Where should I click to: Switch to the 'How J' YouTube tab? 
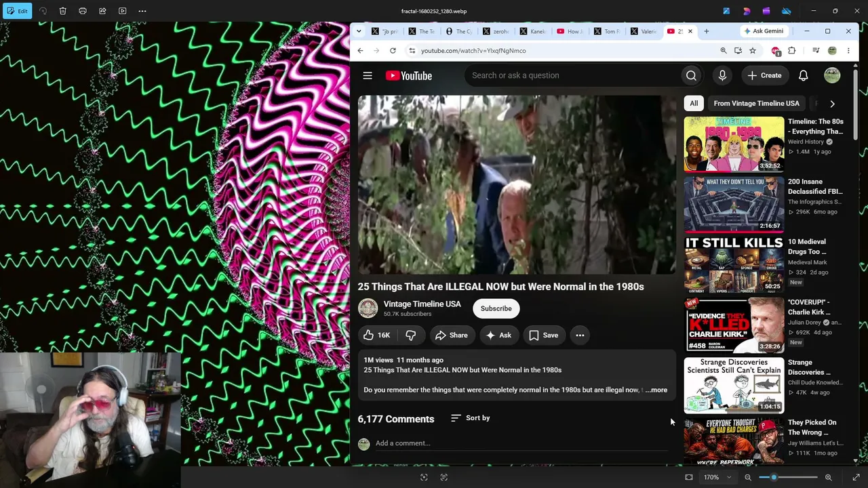tap(569, 31)
